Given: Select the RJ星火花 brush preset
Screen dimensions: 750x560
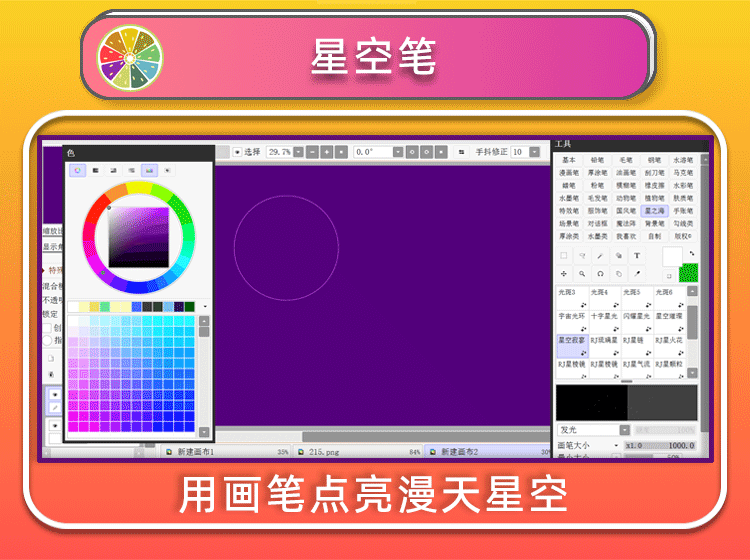Looking at the screenshot, I should [669, 346].
